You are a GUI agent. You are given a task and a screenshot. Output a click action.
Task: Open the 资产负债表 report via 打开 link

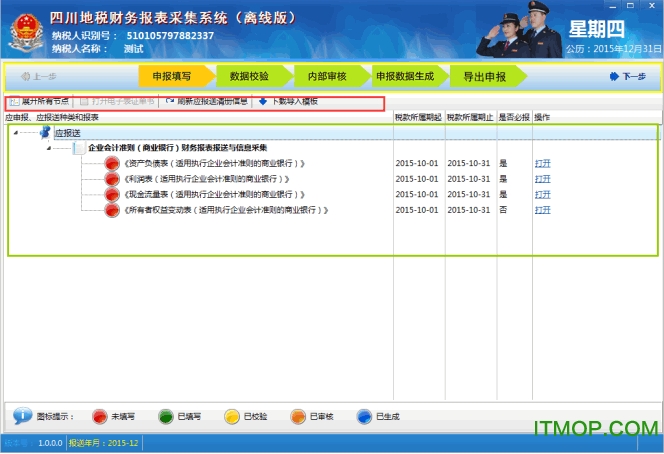click(x=542, y=164)
